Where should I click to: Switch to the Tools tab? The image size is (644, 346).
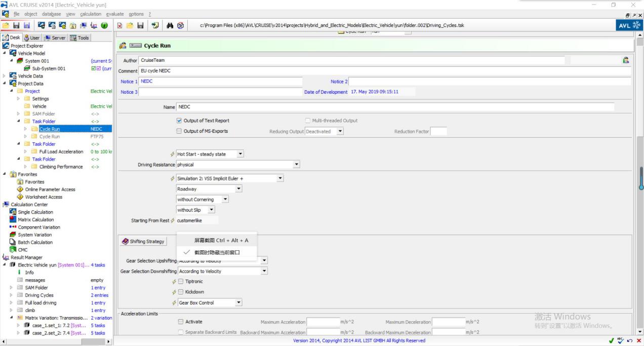(x=79, y=37)
